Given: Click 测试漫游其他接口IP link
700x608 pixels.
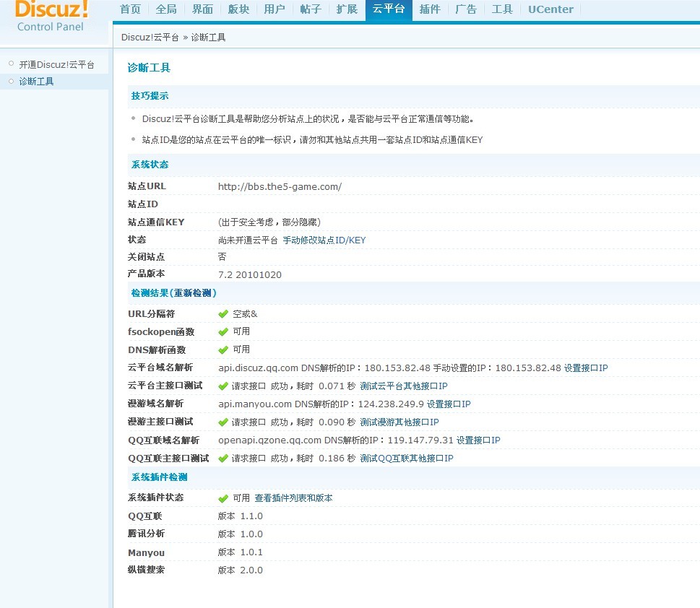Looking at the screenshot, I should tap(399, 422).
